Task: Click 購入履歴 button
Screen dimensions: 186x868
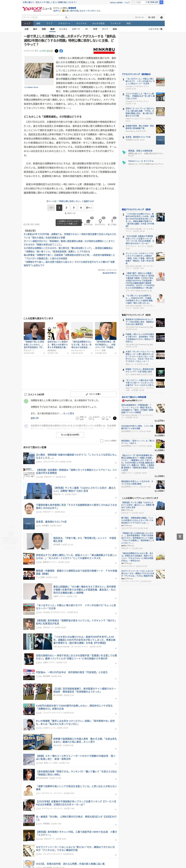Action: 152,17
